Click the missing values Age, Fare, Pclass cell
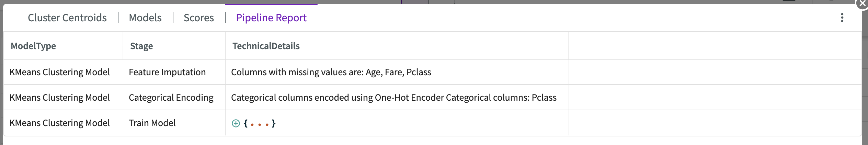868x145 pixels. [x=397, y=72]
